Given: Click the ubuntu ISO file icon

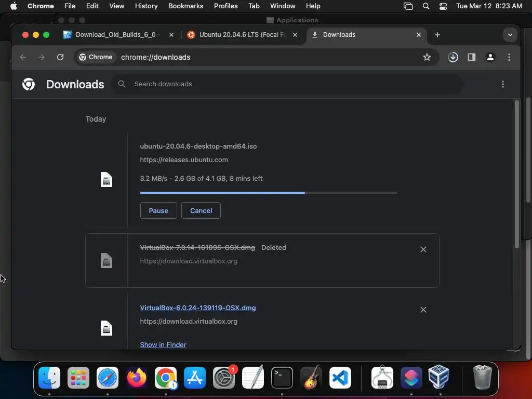Looking at the screenshot, I should (106, 179).
